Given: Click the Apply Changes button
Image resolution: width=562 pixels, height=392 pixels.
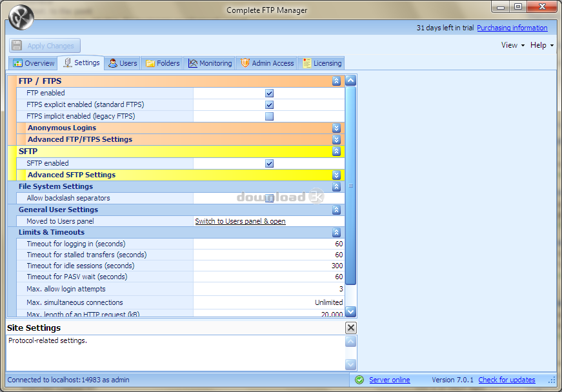Looking at the screenshot, I should pyautogui.click(x=45, y=46).
